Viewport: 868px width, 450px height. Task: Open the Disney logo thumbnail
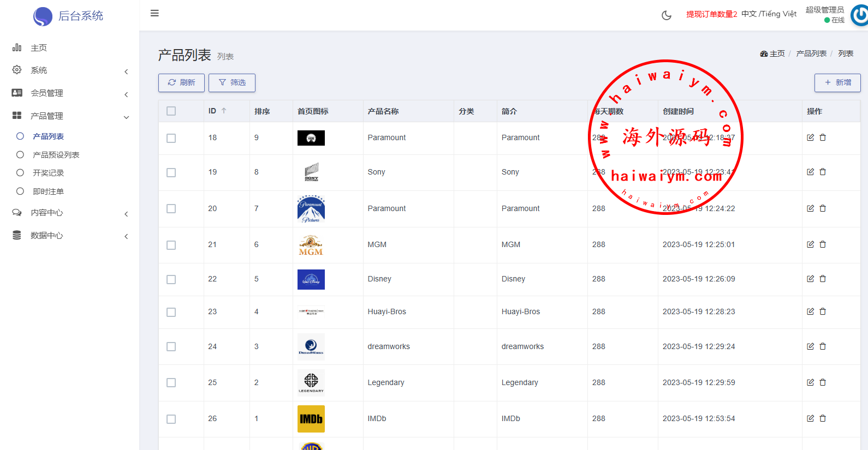tap(311, 279)
